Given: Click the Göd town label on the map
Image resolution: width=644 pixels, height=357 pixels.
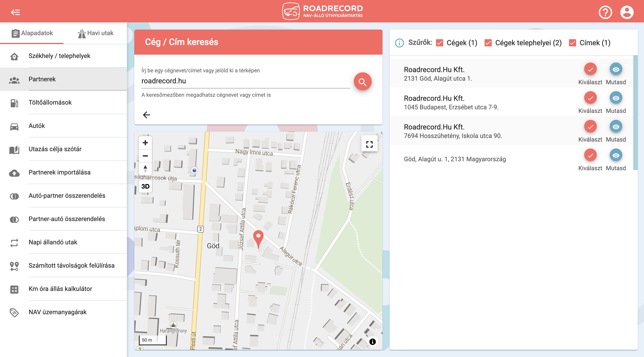Looking at the screenshot, I should (213, 246).
